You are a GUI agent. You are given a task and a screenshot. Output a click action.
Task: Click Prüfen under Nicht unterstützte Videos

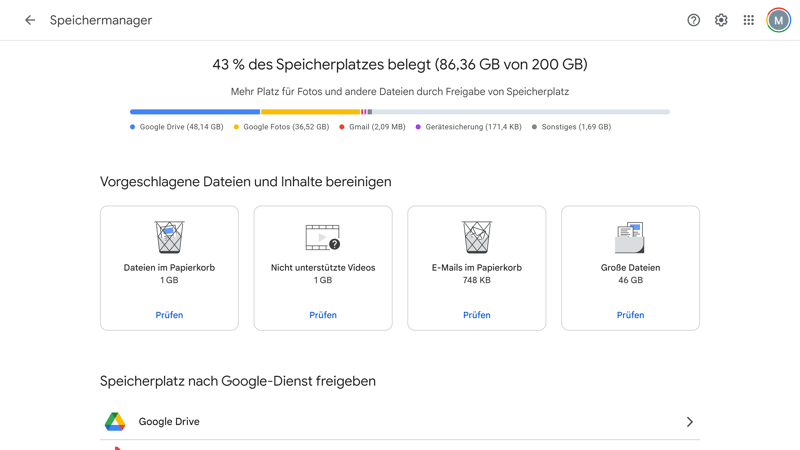(x=323, y=315)
